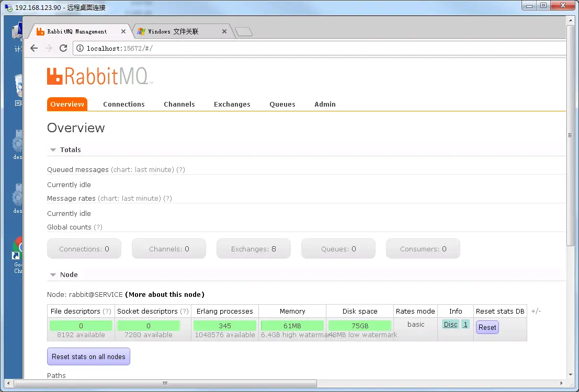Click the node Reset button
Screen dimensions: 579x392
tap(487, 327)
